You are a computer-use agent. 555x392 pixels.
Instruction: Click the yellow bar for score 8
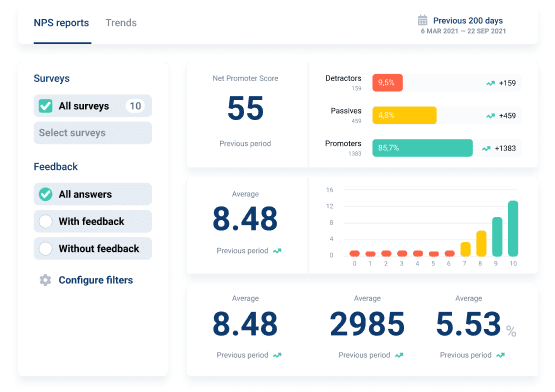[x=481, y=243]
